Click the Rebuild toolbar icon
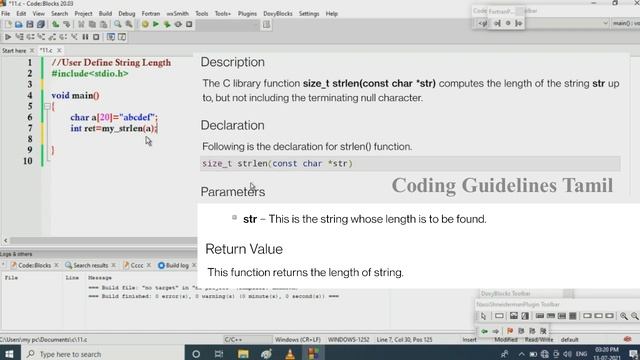 (178, 24)
